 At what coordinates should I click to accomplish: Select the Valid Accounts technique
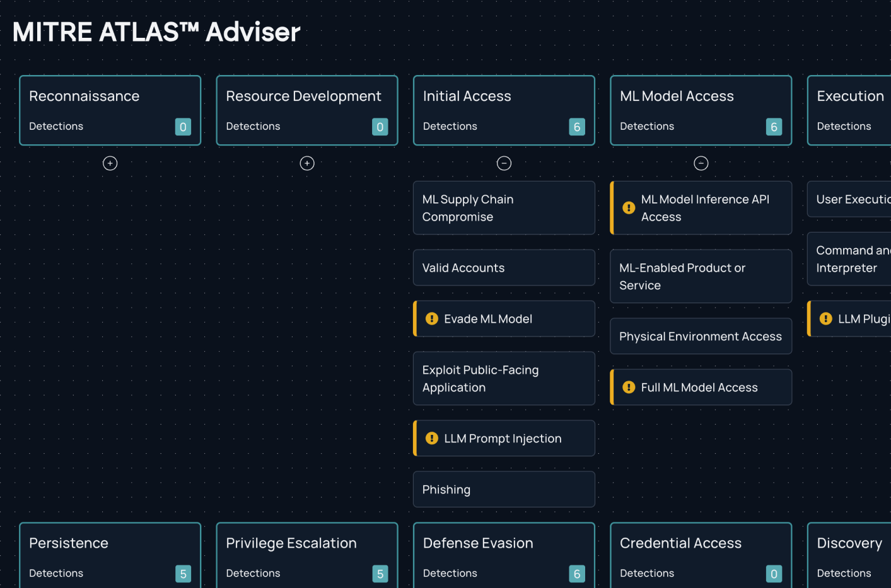tap(504, 268)
